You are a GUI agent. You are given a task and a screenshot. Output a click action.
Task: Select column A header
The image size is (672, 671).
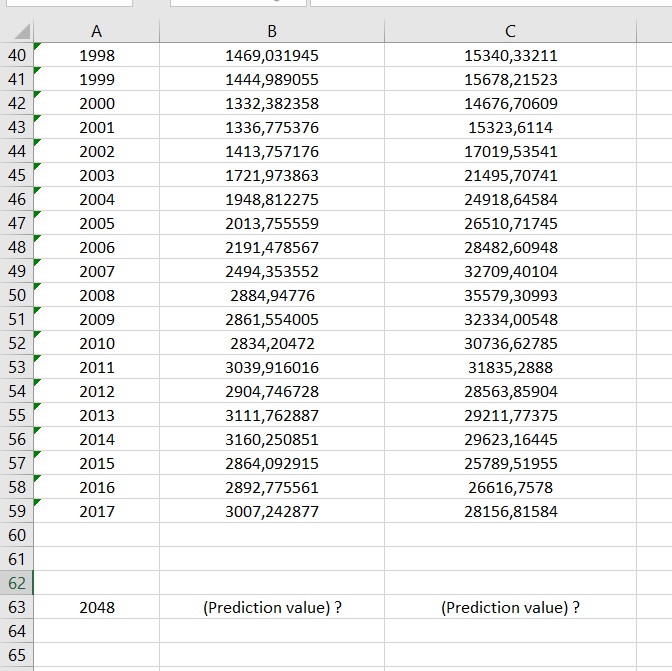click(x=97, y=32)
